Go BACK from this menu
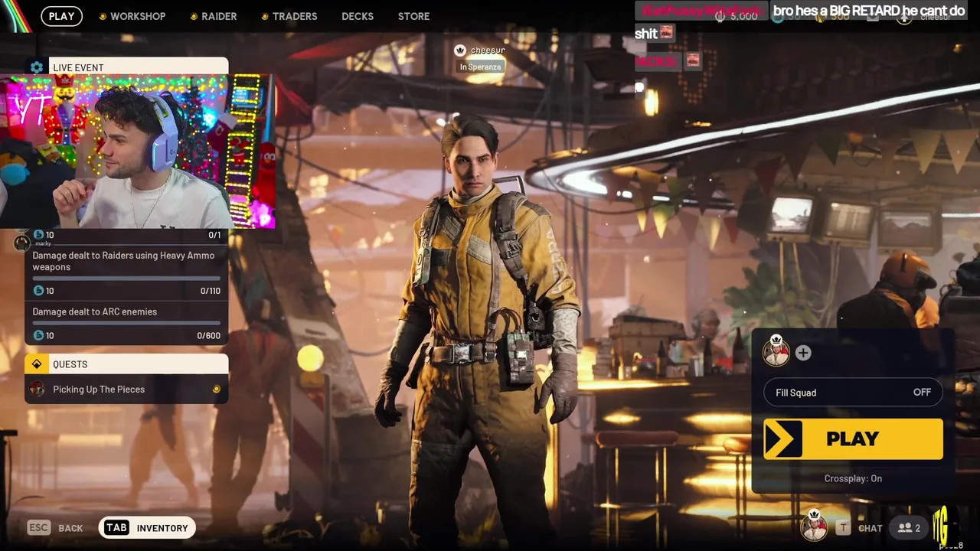The image size is (980, 551). coord(70,528)
